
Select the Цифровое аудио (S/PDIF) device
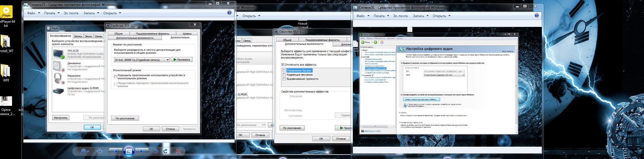pos(78,91)
